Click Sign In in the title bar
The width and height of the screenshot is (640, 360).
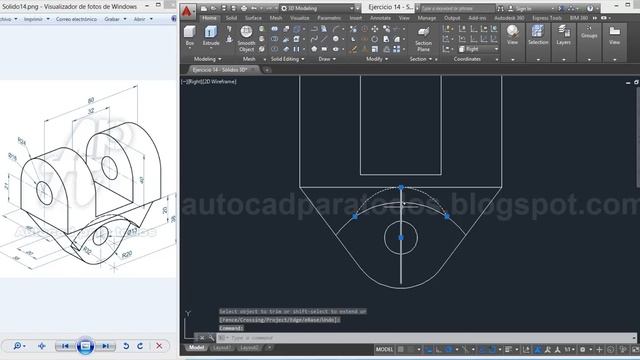(523, 8)
